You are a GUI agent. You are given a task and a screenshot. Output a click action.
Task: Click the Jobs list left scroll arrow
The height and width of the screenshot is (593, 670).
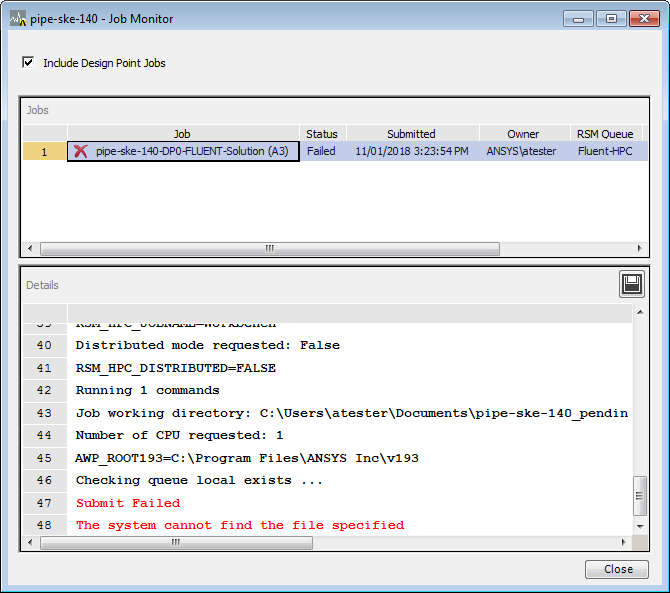(30, 248)
